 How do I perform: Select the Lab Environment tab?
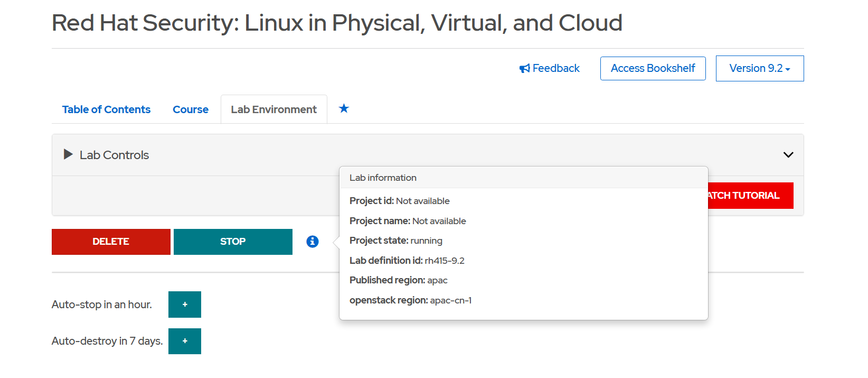273,109
